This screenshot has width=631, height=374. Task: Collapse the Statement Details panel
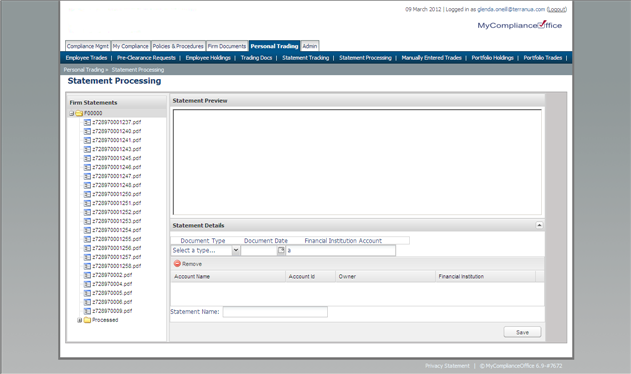(539, 225)
